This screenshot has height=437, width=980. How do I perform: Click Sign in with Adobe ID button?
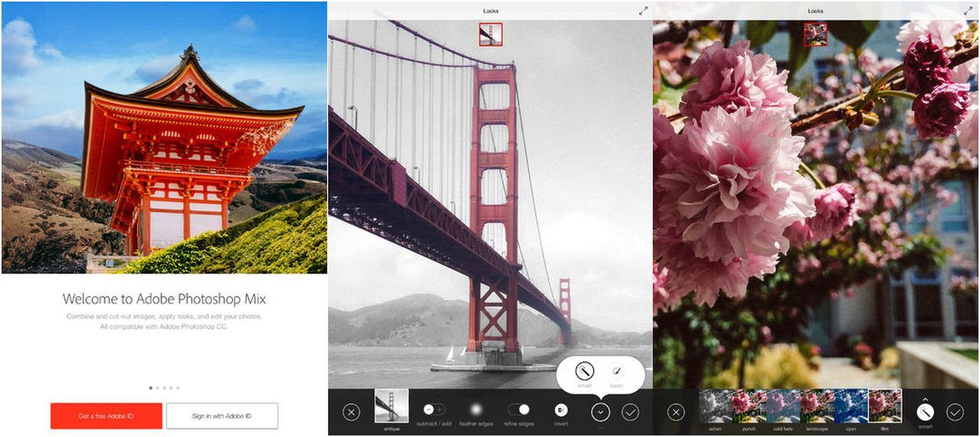click(222, 416)
